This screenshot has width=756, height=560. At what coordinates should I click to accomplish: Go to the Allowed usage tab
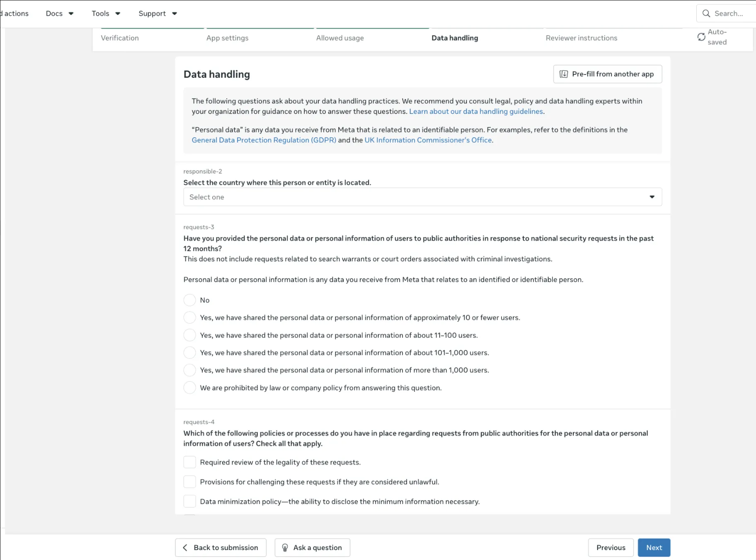tap(340, 38)
